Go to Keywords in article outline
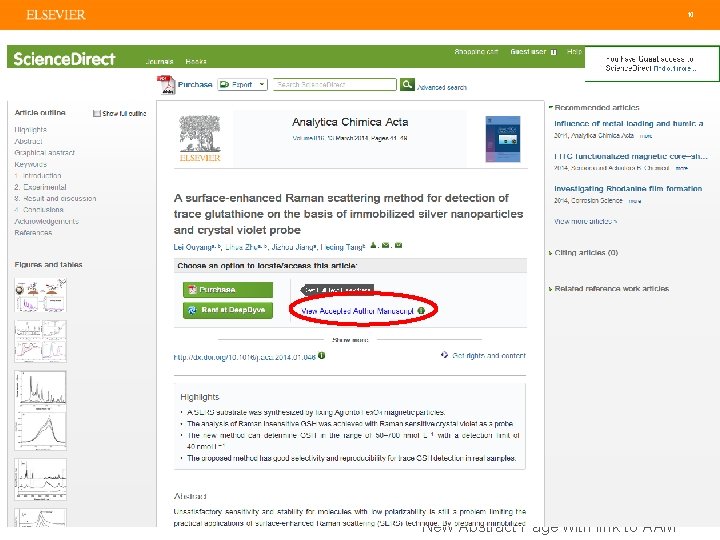 click(30, 164)
